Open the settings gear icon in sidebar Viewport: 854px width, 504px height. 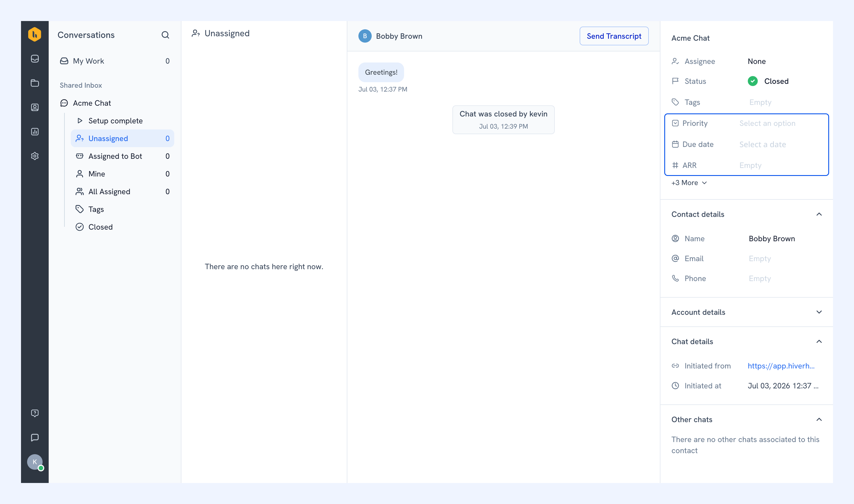pos(35,156)
